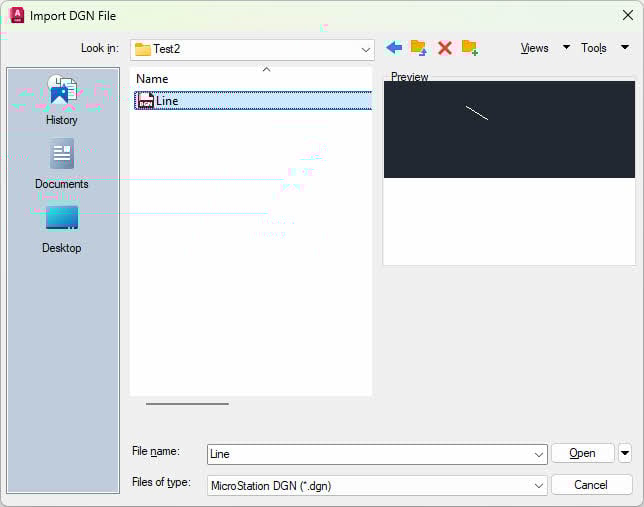
Task: Click the DGN file icon beside Line
Action: tap(145, 100)
